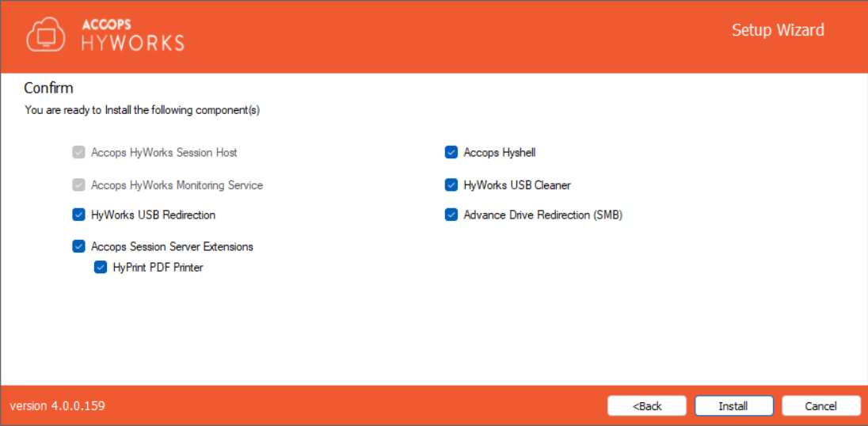
Task: Click the 'Accops HyWorks Session Host' label text
Action: click(x=164, y=152)
